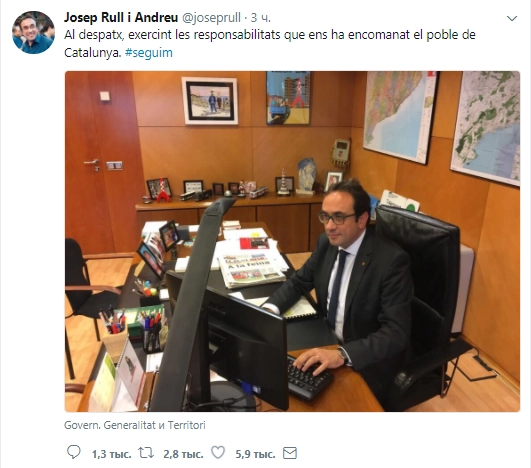
Task: Click the likes count 5,9 тыс.
Action: 255,454
